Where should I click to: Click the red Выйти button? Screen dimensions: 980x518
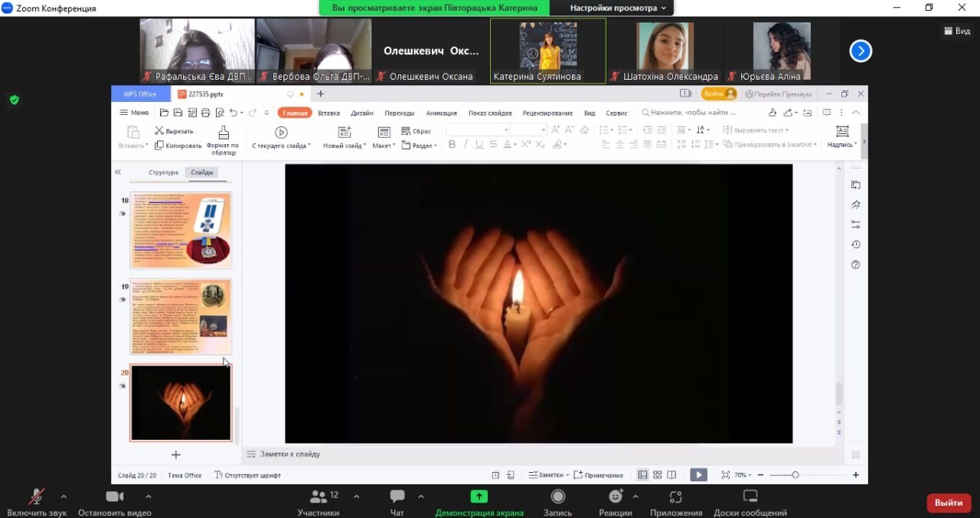[x=949, y=503]
